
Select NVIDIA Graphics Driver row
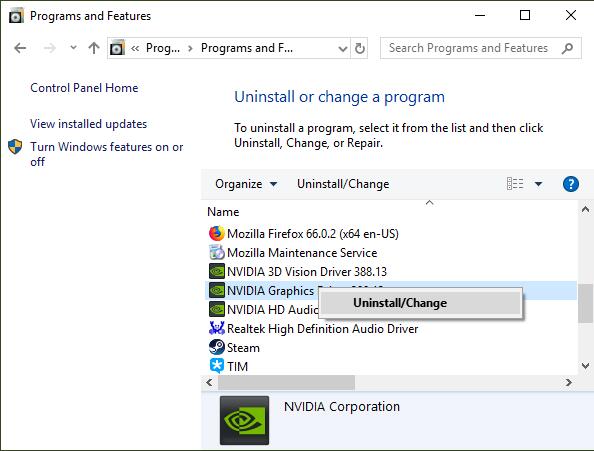(391, 290)
